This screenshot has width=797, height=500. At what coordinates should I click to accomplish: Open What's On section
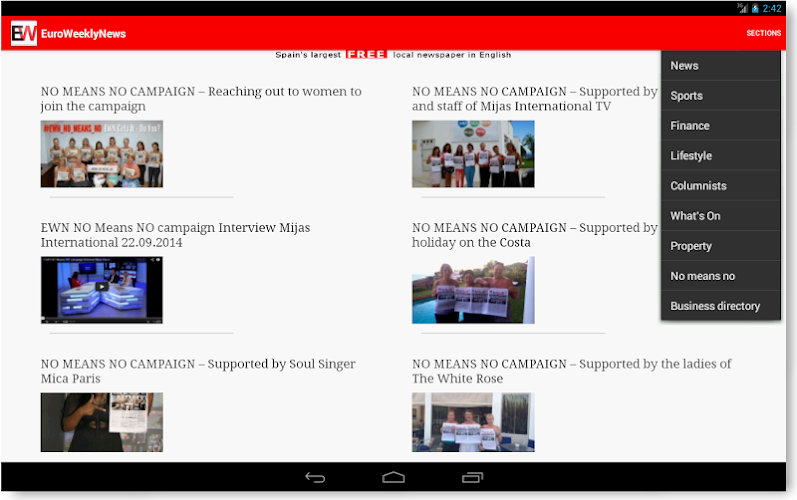(721, 216)
